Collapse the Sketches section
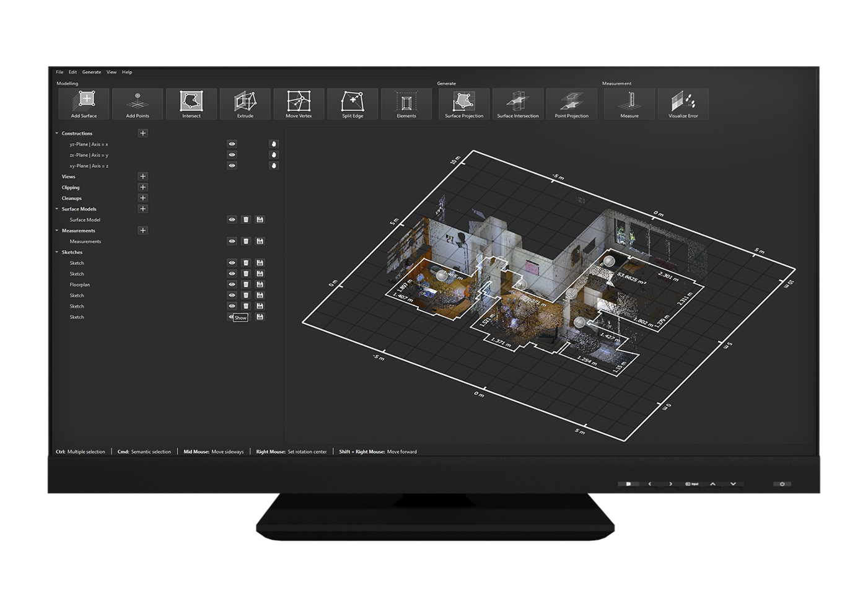This screenshot has height=593, width=868. 57,252
